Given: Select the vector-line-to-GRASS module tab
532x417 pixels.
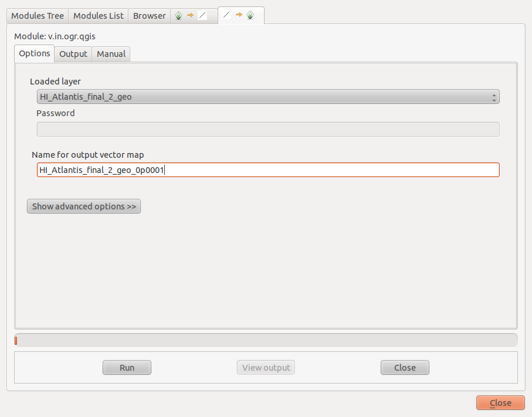Looking at the screenshot, I should tap(240, 15).
